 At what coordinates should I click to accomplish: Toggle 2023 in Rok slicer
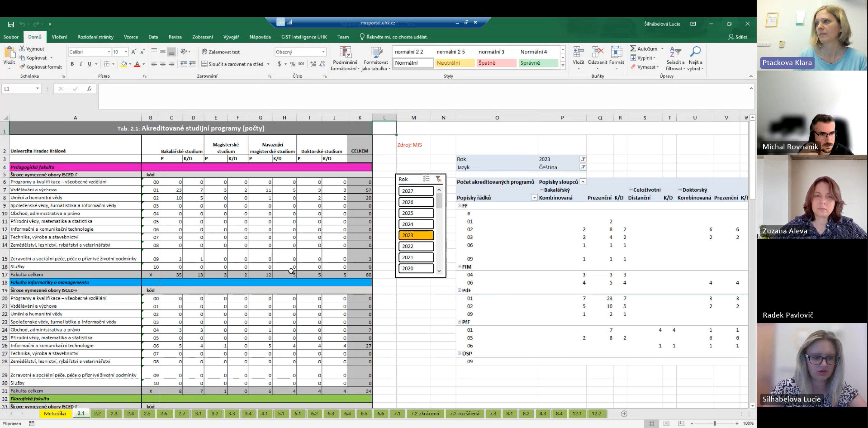[416, 235]
